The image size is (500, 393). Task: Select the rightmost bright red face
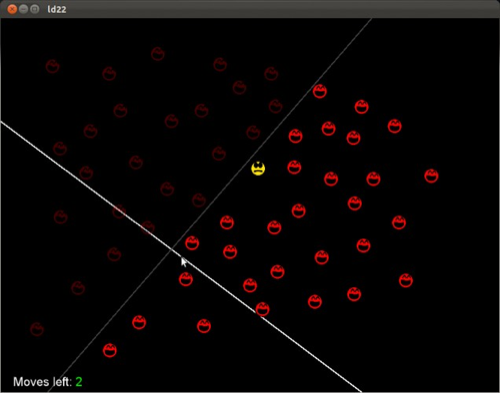click(431, 176)
